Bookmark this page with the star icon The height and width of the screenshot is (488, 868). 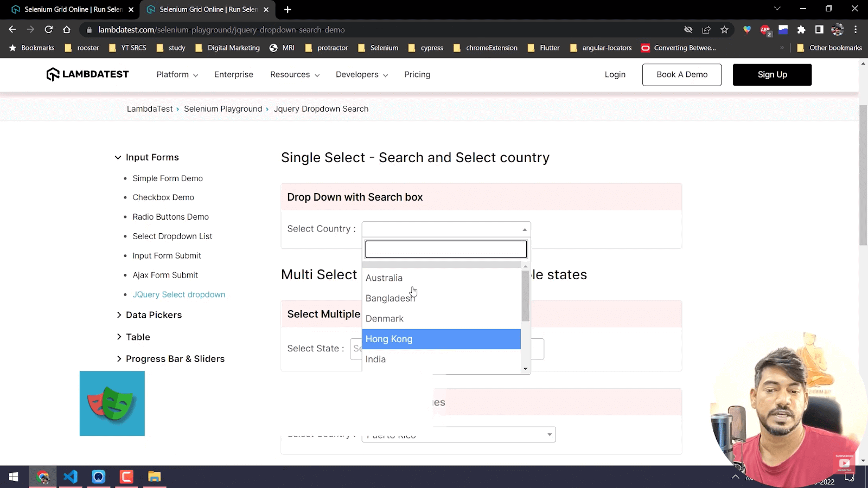(x=724, y=30)
